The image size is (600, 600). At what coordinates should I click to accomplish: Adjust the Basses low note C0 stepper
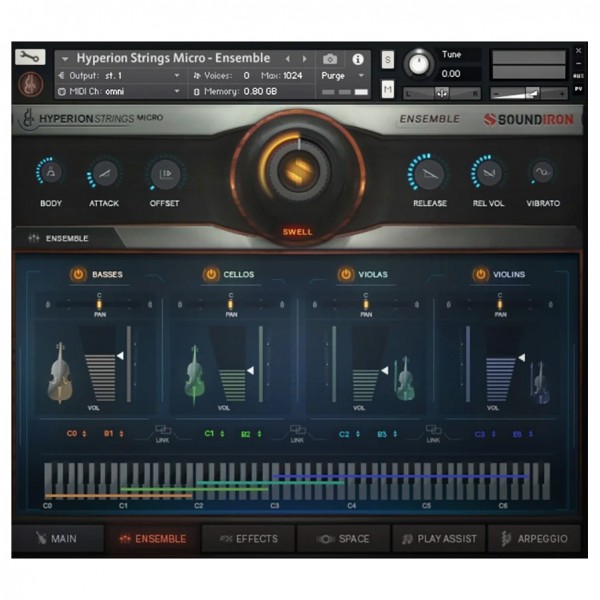(x=84, y=434)
